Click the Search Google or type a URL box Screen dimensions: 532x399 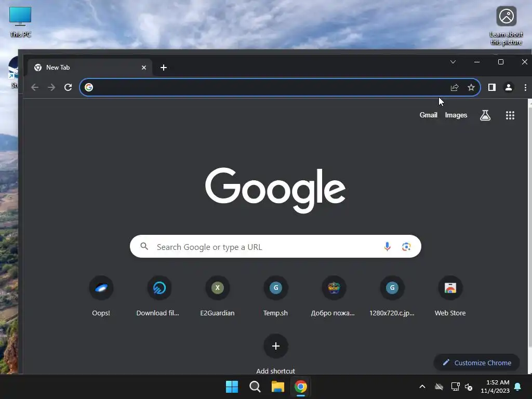[275, 247]
